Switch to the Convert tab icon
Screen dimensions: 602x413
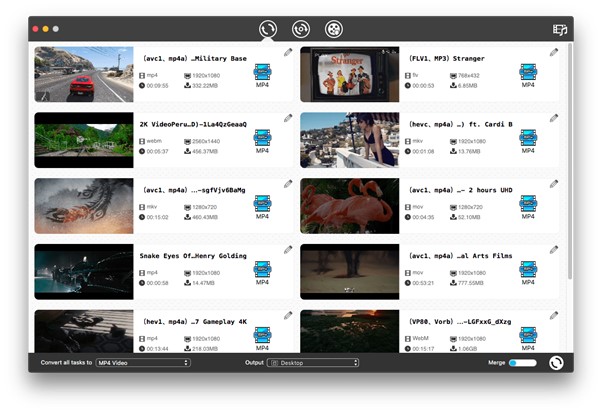tap(267, 29)
